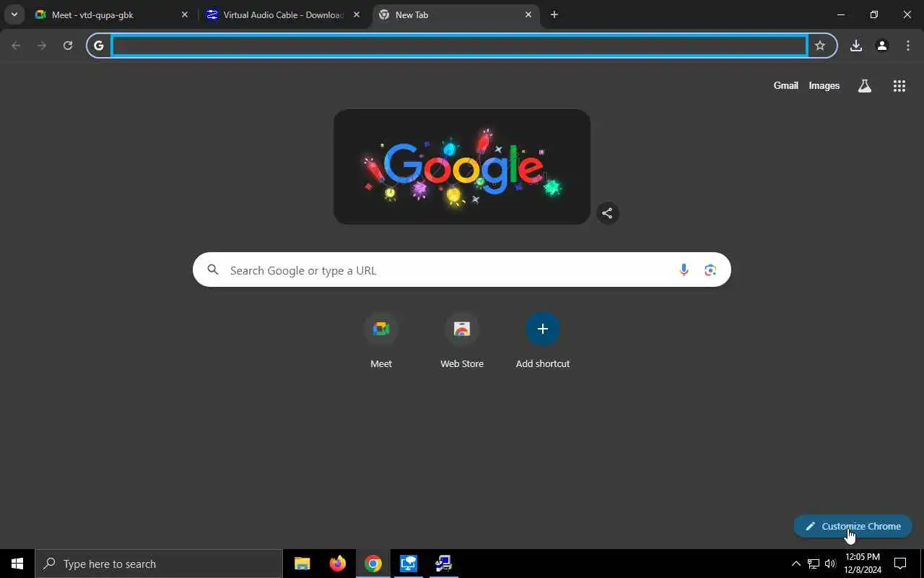Viewport: 924px width, 578px height.
Task: Close the New Tab tab
Action: (528, 14)
